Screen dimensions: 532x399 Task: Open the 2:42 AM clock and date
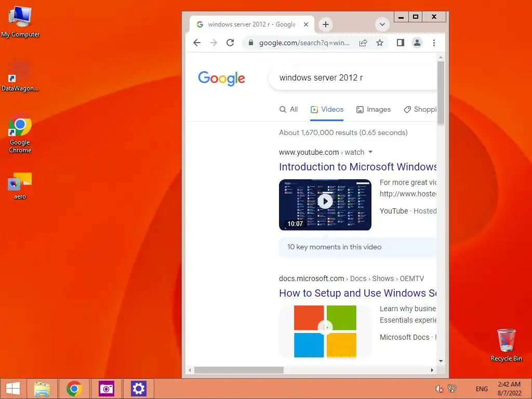tap(509, 389)
